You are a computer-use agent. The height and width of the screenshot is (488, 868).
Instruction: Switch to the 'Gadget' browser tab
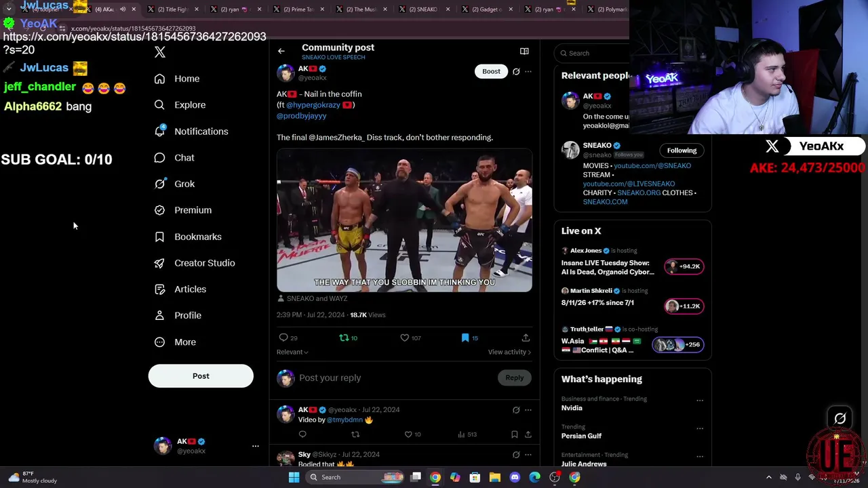[486, 9]
